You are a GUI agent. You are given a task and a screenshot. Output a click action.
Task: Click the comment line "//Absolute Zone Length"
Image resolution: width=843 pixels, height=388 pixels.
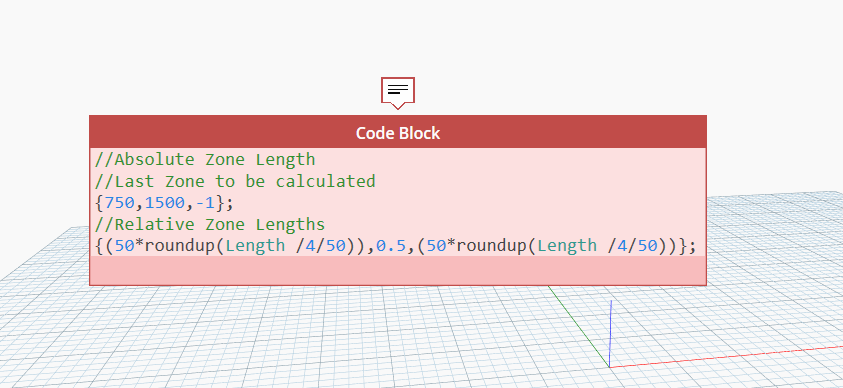click(205, 160)
